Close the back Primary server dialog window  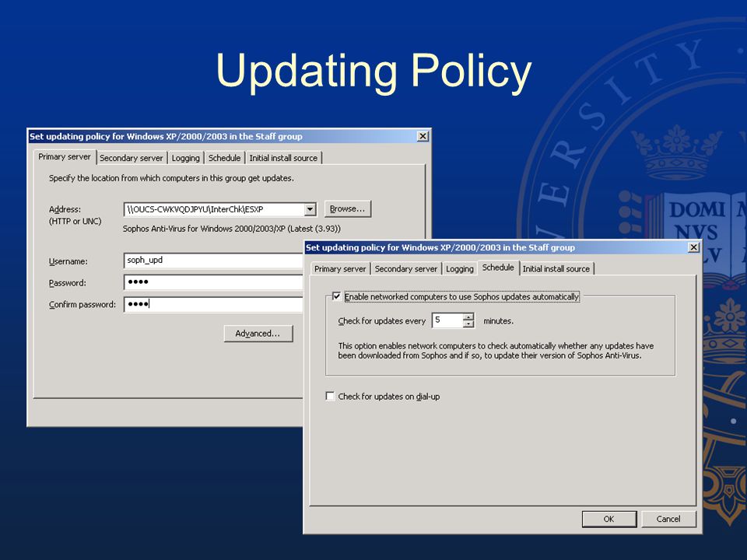[423, 136]
